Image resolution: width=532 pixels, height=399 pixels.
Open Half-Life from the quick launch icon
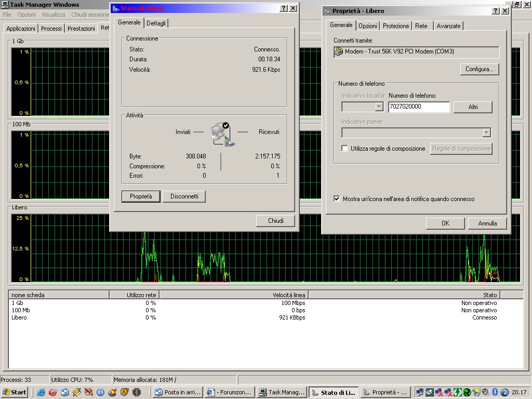point(124,392)
